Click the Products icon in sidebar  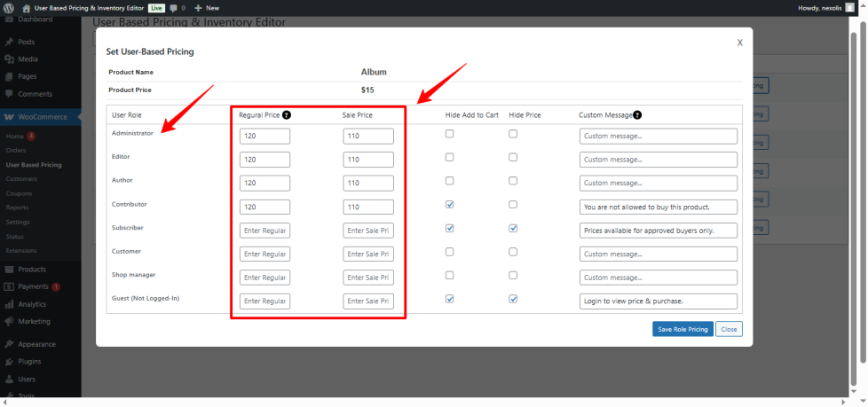click(x=9, y=270)
